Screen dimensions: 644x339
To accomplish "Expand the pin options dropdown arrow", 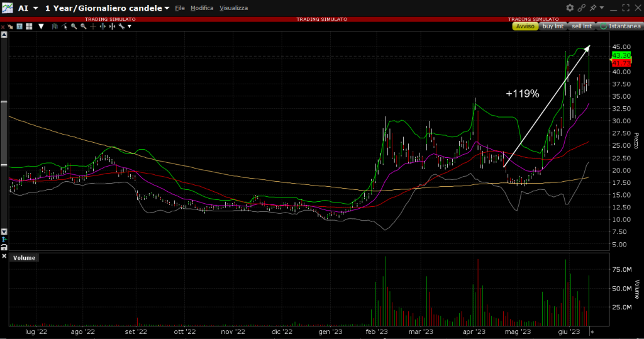I will pos(602,8).
